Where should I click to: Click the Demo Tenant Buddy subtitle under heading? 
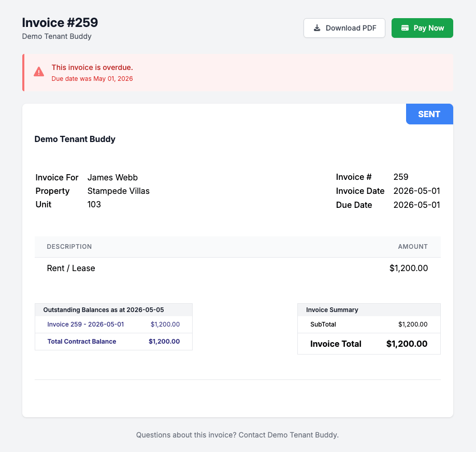tap(57, 36)
